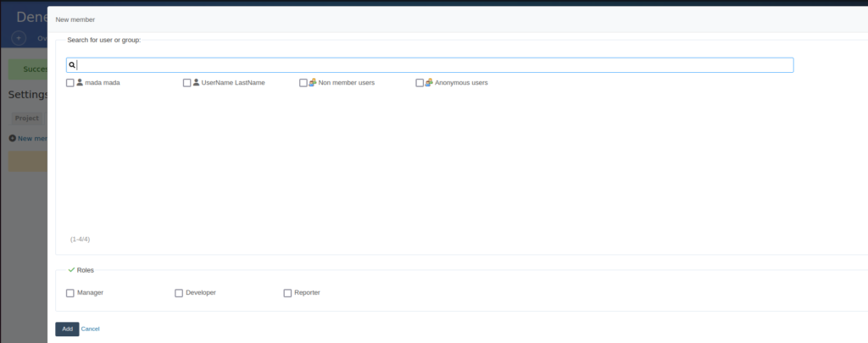This screenshot has height=343, width=868.
Task: Assign the Manager role checkbox
Action: pos(70,293)
